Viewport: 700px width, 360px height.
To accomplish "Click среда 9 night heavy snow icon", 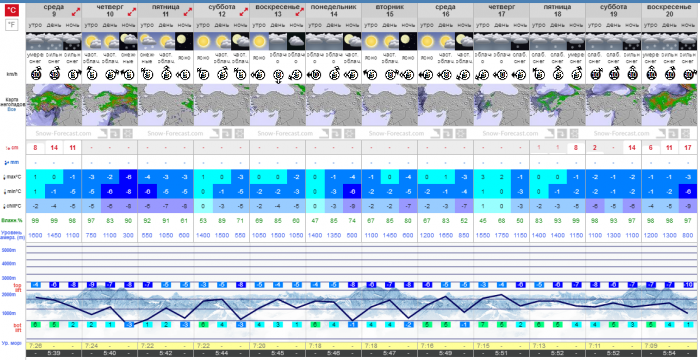I will pos(72,41).
